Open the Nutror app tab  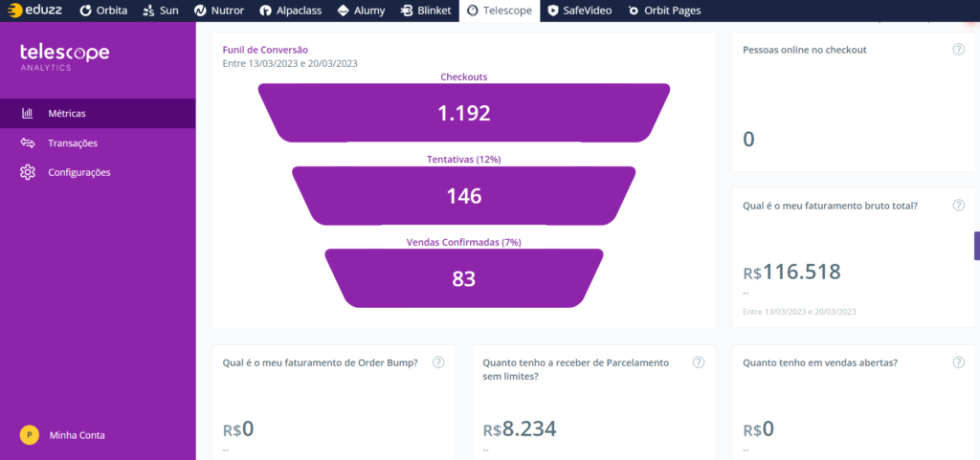[219, 11]
